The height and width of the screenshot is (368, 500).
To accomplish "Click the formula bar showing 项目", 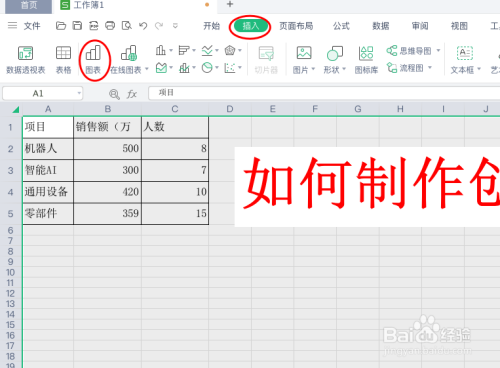I will click(324, 93).
